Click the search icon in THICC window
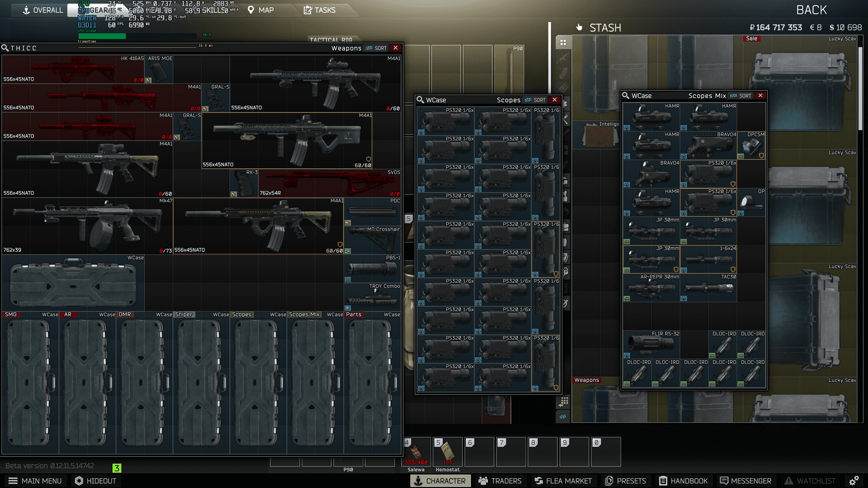Viewport: 868px width, 488px height. [x=5, y=48]
